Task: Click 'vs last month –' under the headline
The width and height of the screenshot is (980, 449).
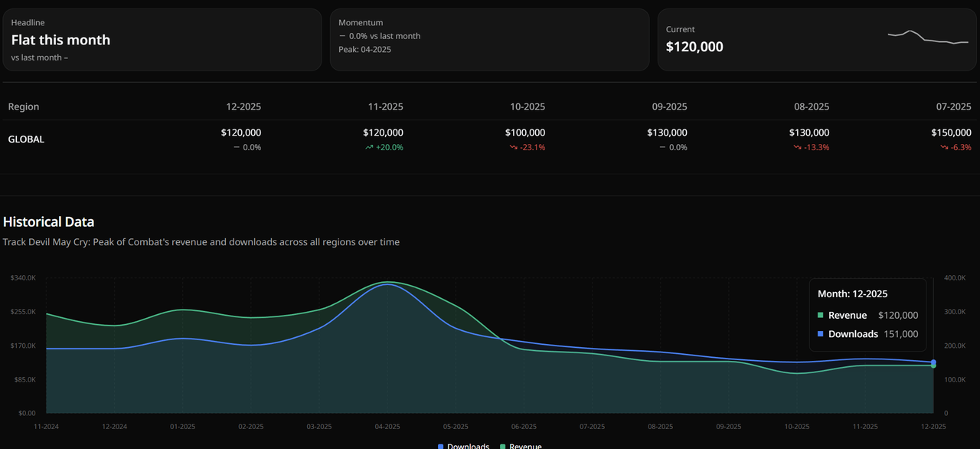Action: tap(40, 57)
